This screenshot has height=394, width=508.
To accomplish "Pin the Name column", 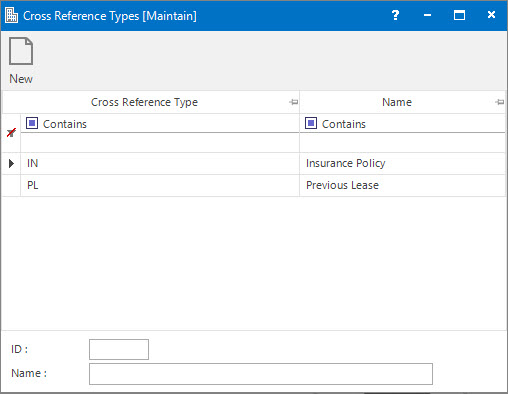I will 499,102.
